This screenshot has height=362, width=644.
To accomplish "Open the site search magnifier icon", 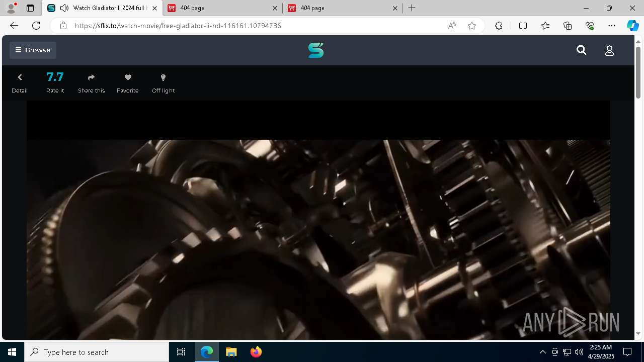I will coord(582,50).
